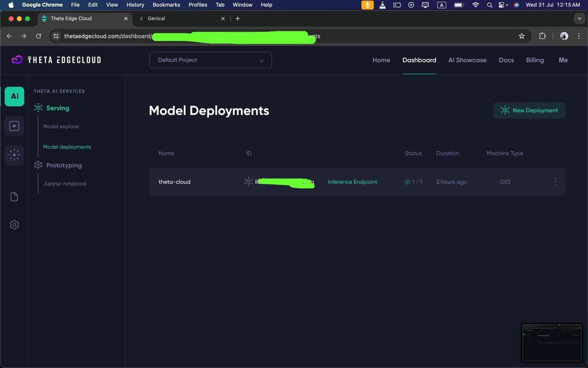This screenshot has height=368, width=588.
Task: Click the AI services sidebar icon
Action: (x=14, y=97)
